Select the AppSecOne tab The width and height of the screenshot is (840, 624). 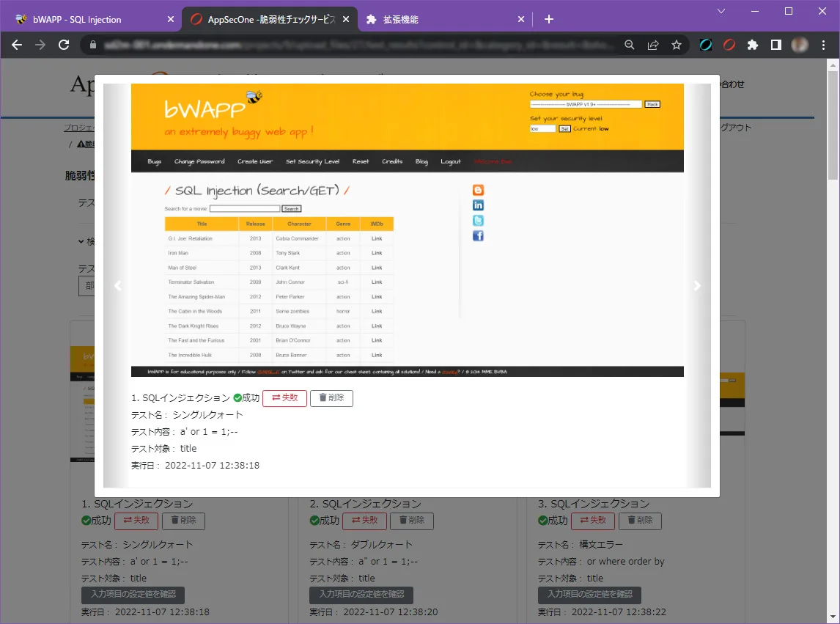[270, 19]
